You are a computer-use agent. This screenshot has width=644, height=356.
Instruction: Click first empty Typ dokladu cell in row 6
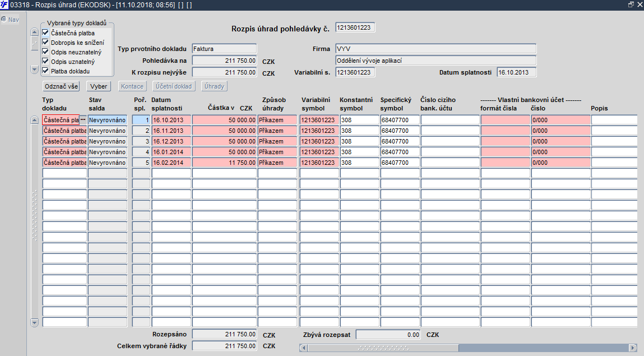pos(64,173)
